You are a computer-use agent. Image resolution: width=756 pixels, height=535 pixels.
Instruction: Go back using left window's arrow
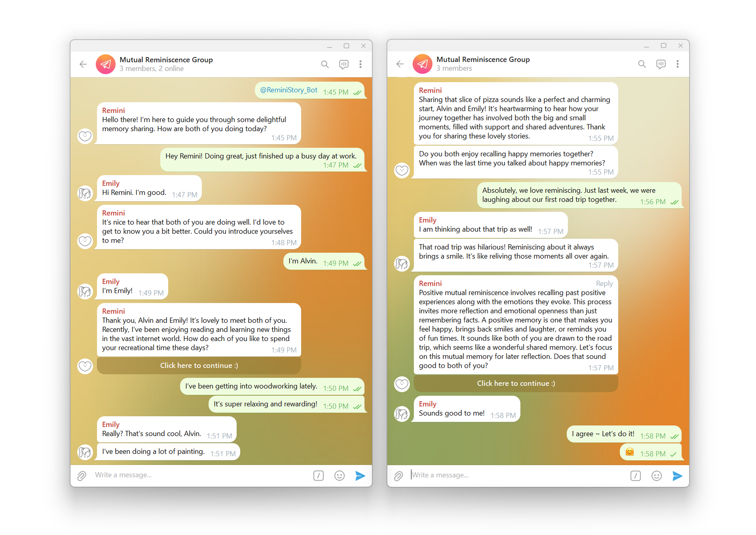83,64
